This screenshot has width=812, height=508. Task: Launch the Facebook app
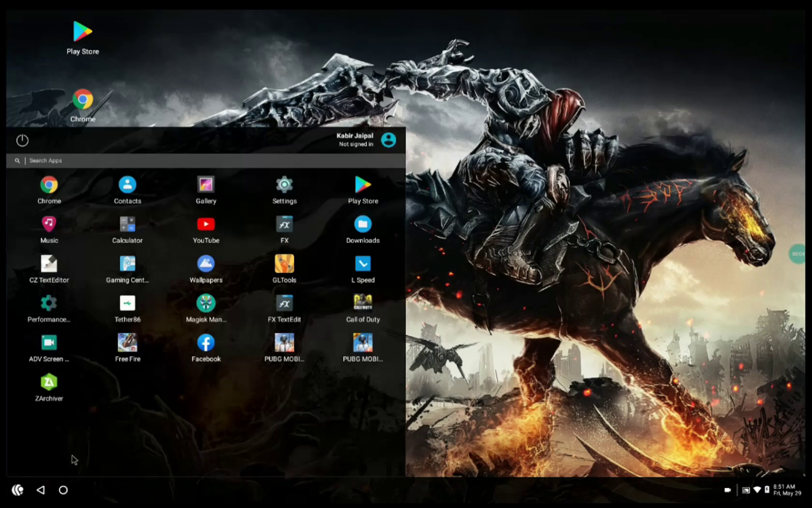pyautogui.click(x=206, y=348)
